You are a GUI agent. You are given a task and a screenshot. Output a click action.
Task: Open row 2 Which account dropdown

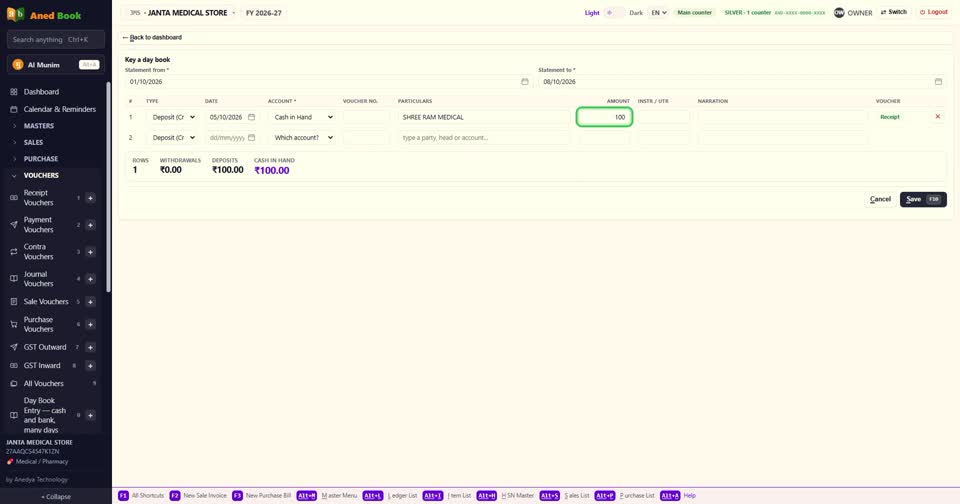pyautogui.click(x=302, y=138)
